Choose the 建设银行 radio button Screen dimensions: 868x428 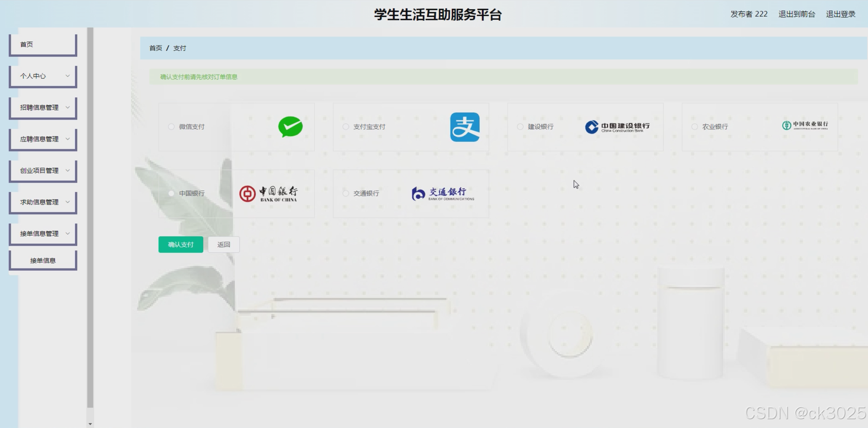(x=520, y=127)
